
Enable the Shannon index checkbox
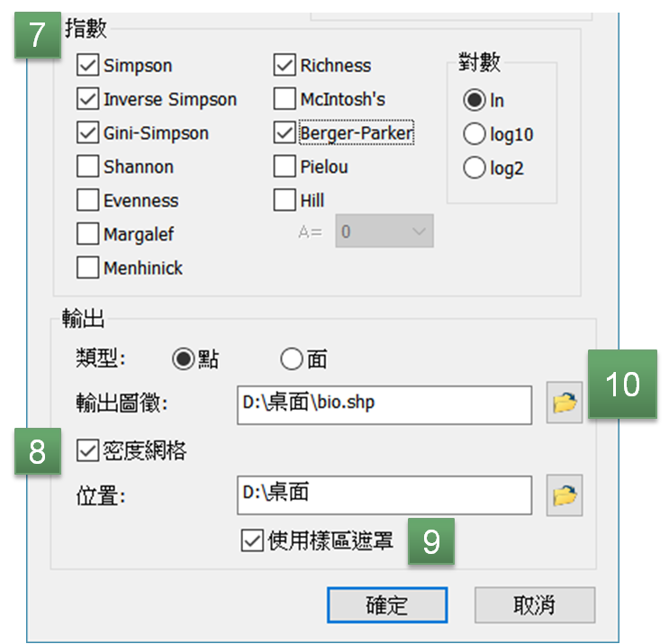(x=88, y=167)
